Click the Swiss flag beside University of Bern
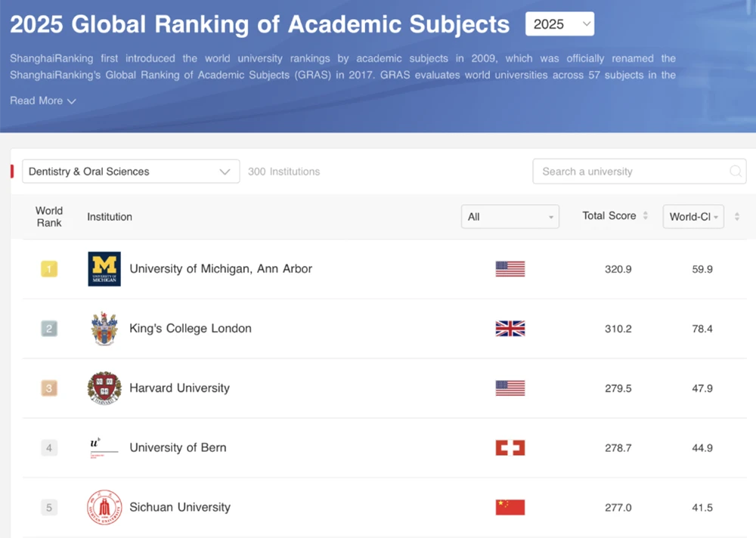The image size is (756, 538). [510, 447]
